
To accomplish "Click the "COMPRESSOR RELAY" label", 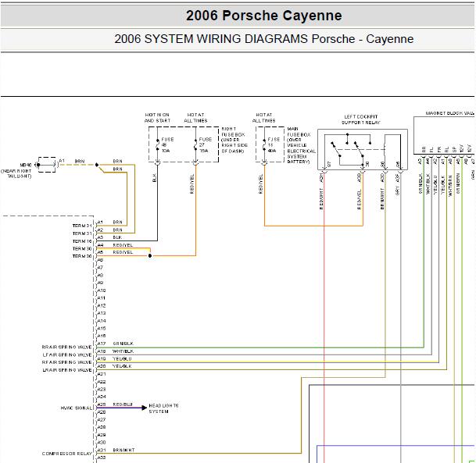I will (66, 454).
